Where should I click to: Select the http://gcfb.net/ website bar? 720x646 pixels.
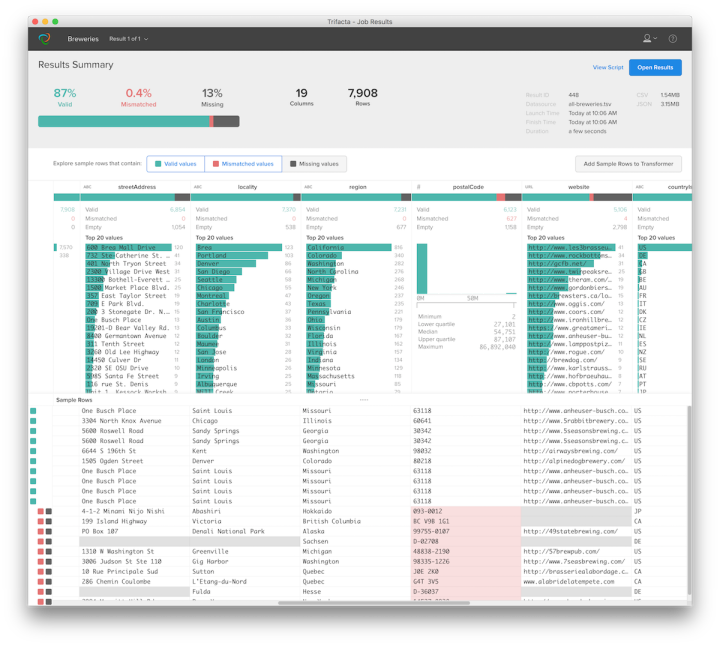coord(560,264)
